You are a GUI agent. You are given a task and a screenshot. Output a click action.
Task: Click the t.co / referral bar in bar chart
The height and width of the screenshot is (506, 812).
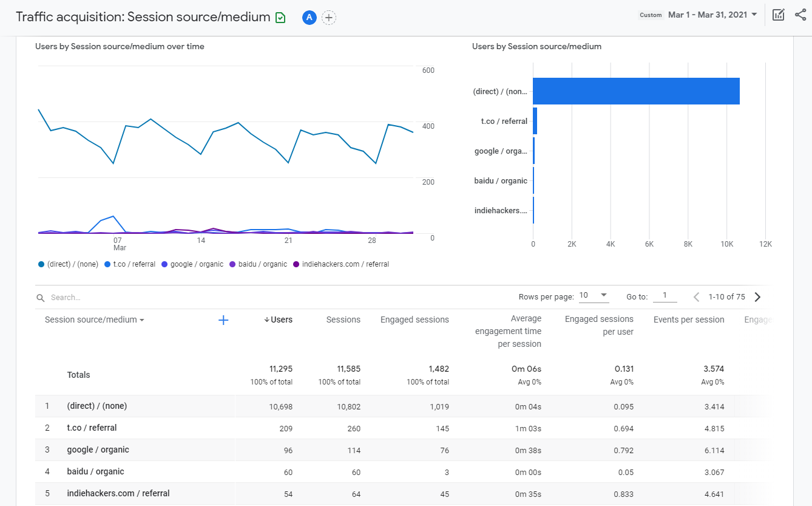click(x=535, y=121)
